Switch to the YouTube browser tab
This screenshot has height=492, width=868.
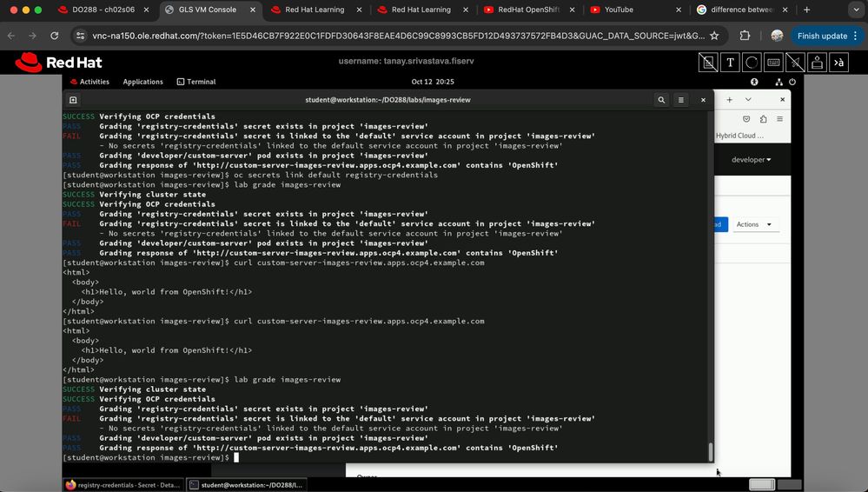pyautogui.click(x=618, y=10)
